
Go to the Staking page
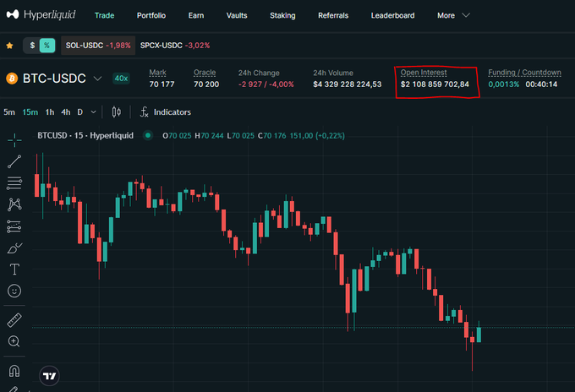click(x=282, y=15)
